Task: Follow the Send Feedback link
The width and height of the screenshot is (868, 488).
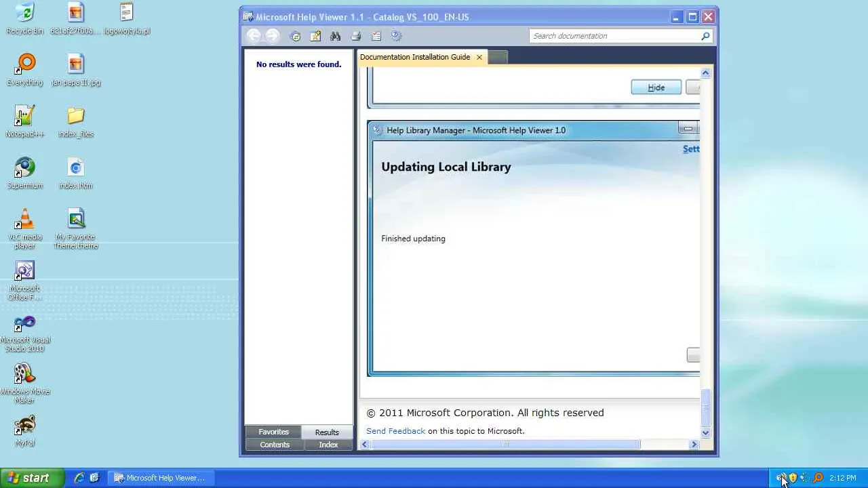Action: click(395, 431)
